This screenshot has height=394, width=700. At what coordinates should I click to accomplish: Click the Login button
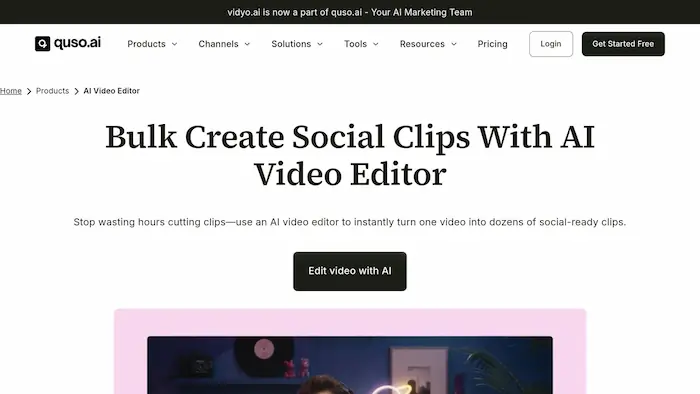pos(551,44)
